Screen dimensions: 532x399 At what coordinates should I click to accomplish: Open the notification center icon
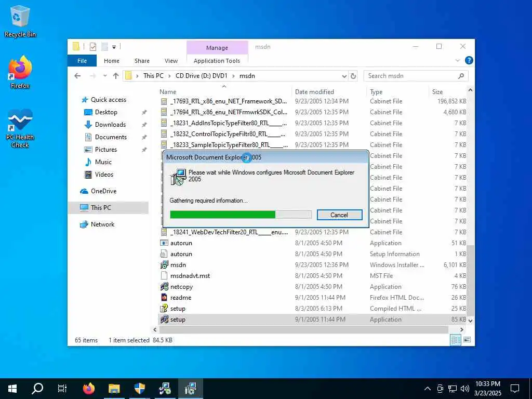tap(515, 389)
